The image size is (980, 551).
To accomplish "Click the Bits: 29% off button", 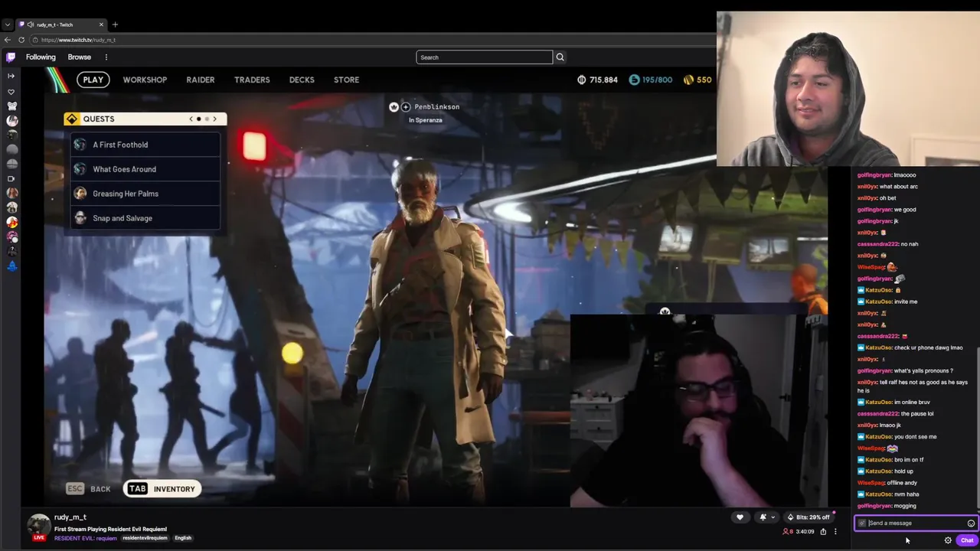I will [808, 517].
